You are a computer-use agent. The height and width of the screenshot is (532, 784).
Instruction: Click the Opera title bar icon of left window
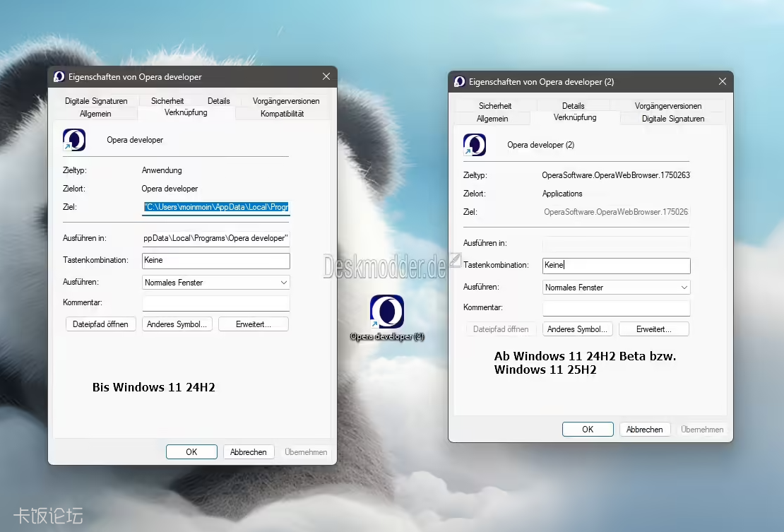[x=59, y=76]
